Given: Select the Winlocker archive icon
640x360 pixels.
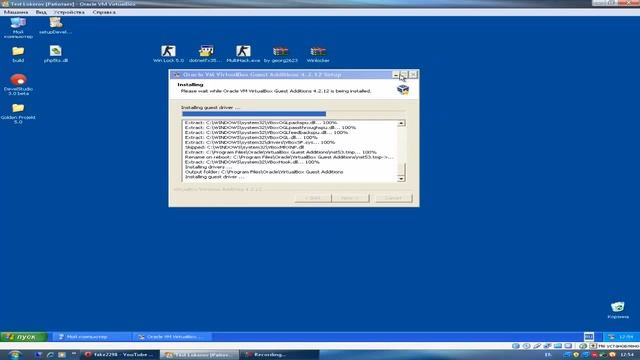Looking at the screenshot, I should 318,54.
